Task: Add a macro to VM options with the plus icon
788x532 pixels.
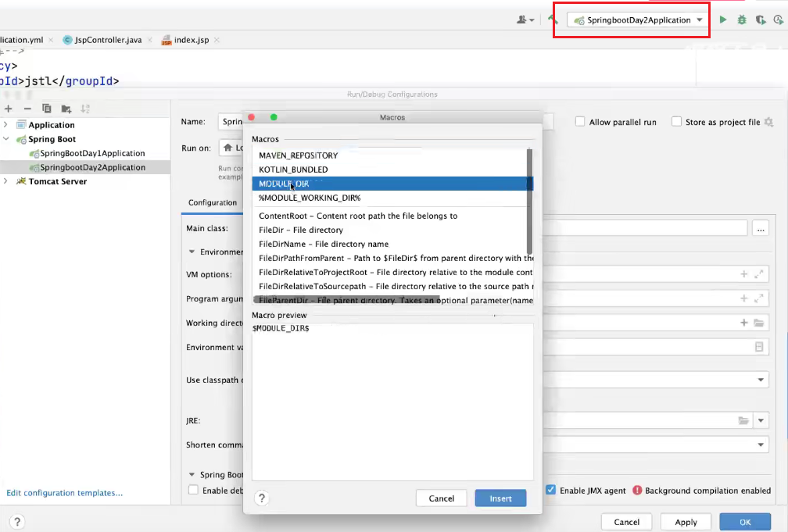Action: pyautogui.click(x=743, y=273)
